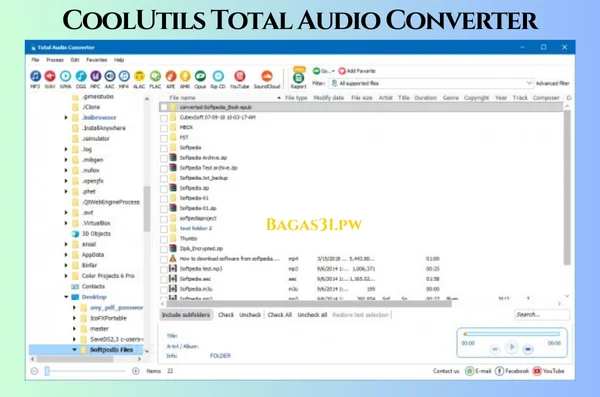Collapse the Desktop tree node

click(66, 297)
